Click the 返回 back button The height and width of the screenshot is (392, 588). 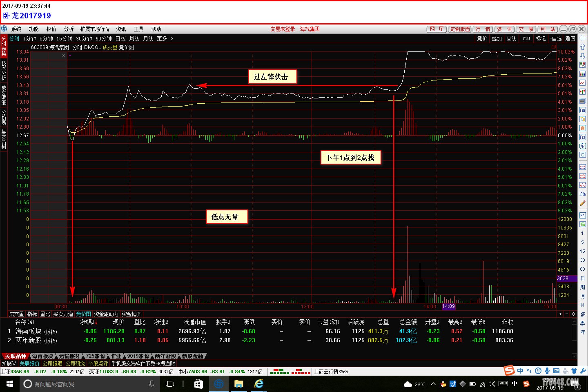point(570,38)
